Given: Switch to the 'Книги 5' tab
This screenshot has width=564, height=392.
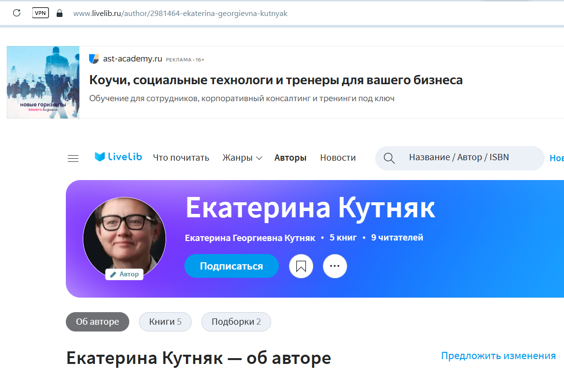Looking at the screenshot, I should [x=165, y=322].
